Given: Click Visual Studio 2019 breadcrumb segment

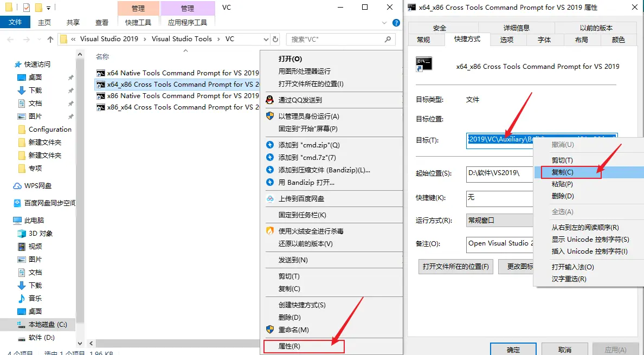Looking at the screenshot, I should (x=109, y=39).
